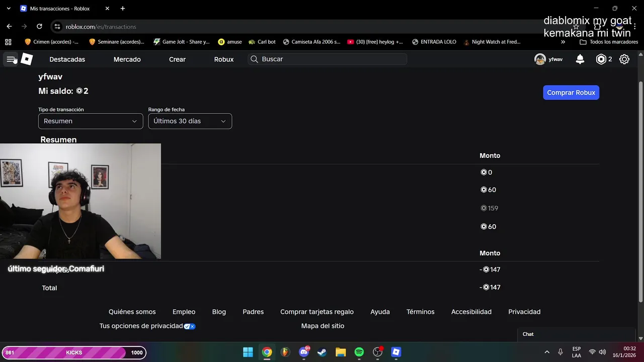Open the volume tray control
644x362 pixels.
pyautogui.click(x=602, y=352)
